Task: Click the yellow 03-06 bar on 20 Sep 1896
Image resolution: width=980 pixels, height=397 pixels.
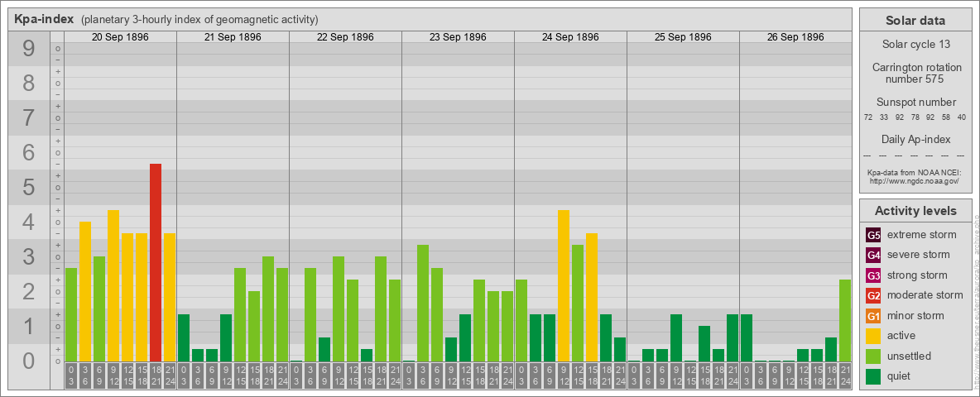Action: coord(85,291)
